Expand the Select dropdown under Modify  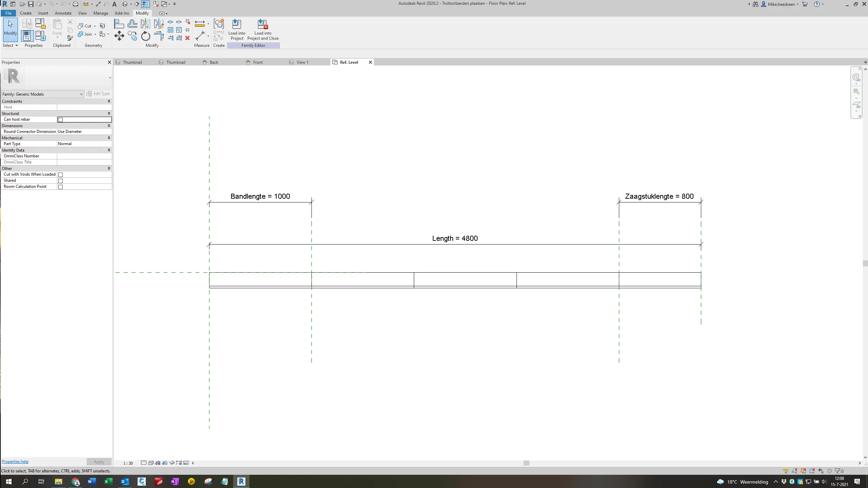click(x=10, y=45)
